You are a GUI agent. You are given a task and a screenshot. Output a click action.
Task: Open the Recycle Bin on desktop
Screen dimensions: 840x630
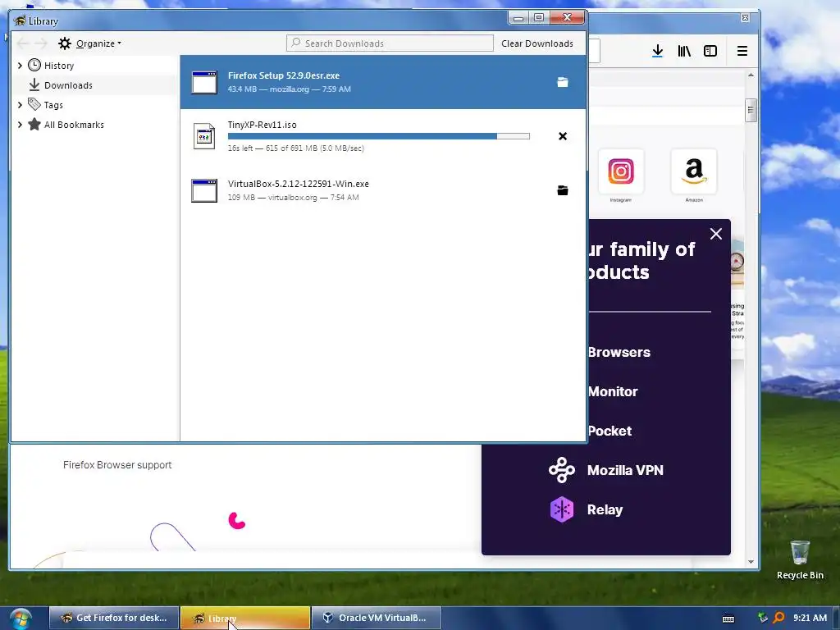tap(800, 559)
